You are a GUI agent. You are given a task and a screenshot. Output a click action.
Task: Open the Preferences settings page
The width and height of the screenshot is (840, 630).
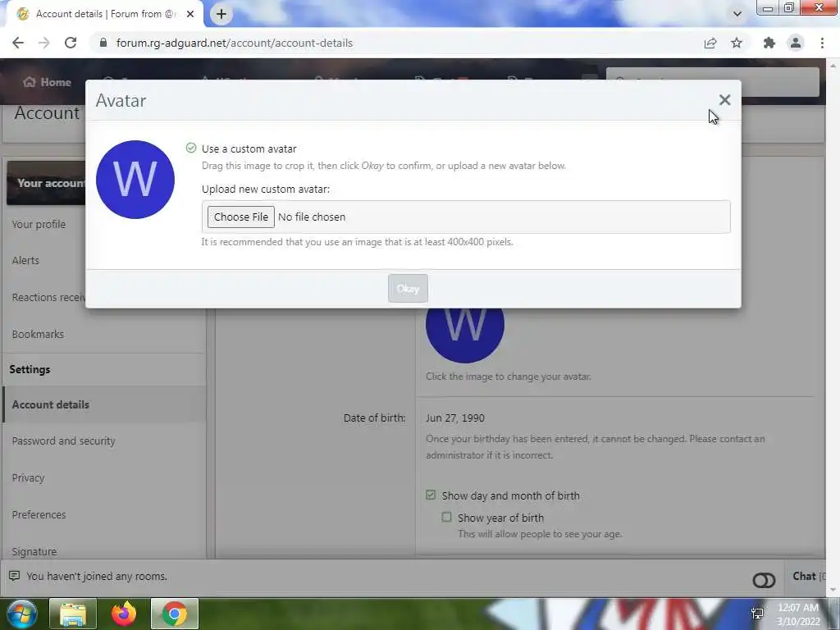pyautogui.click(x=39, y=515)
